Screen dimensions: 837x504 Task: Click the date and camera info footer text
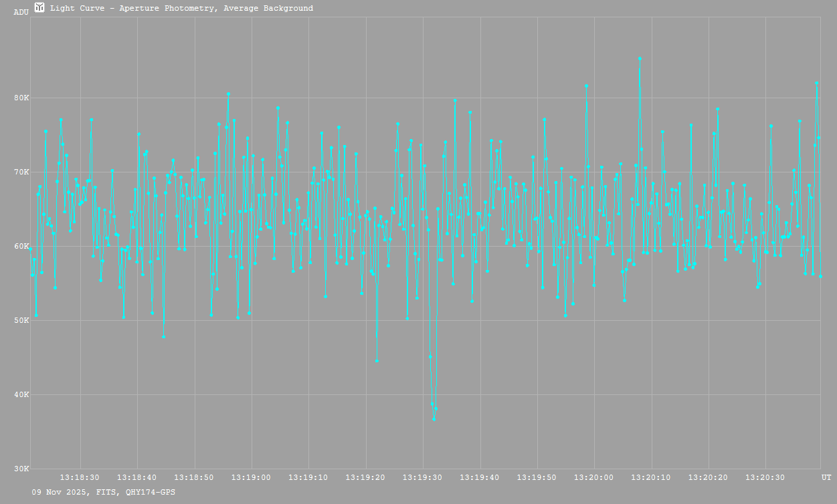tap(104, 492)
